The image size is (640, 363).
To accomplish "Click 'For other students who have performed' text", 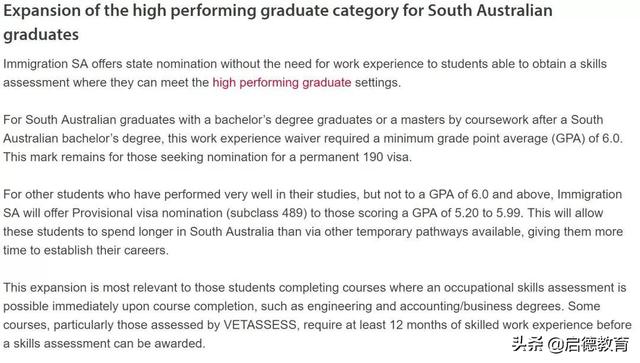I will click(112, 194).
